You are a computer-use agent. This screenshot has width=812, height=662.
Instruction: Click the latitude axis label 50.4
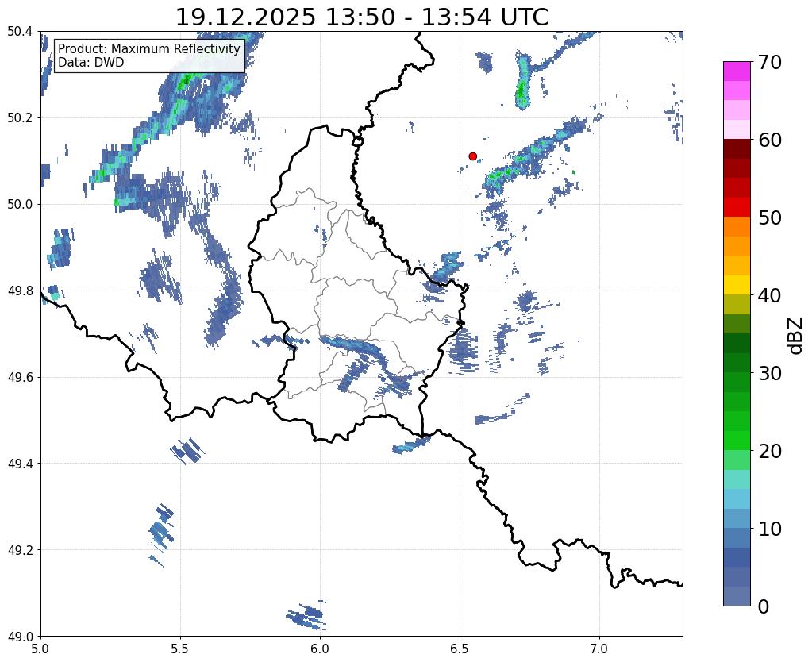20,32
